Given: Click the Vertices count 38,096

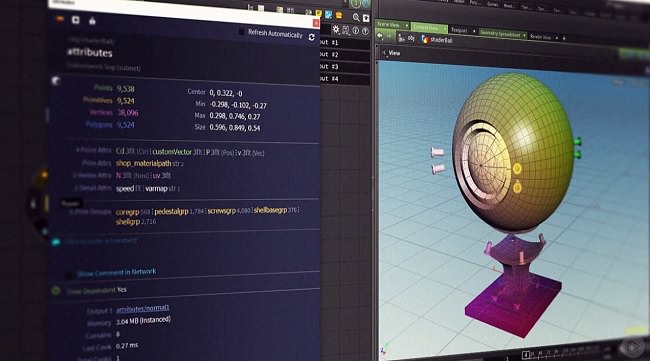Looking at the screenshot, I should [x=127, y=113].
